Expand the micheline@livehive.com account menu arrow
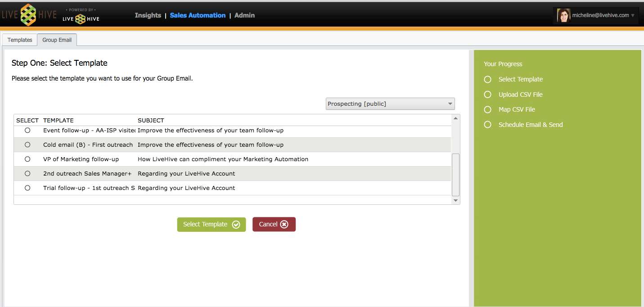The width and height of the screenshot is (644, 307). [633, 15]
